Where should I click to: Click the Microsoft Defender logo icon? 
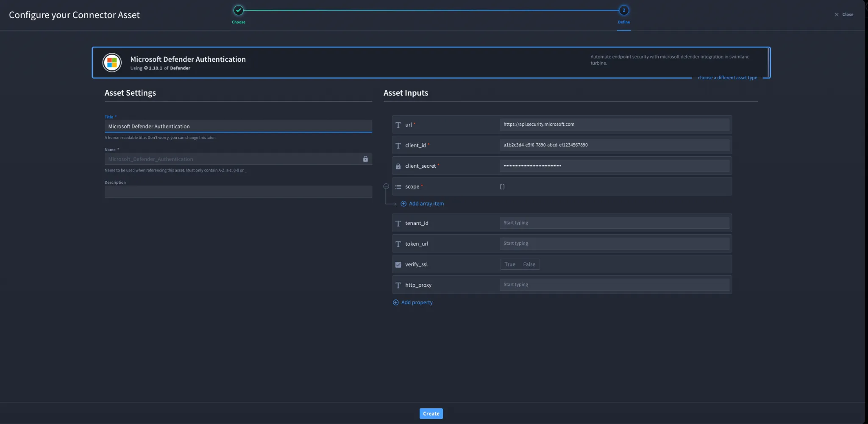click(x=112, y=63)
